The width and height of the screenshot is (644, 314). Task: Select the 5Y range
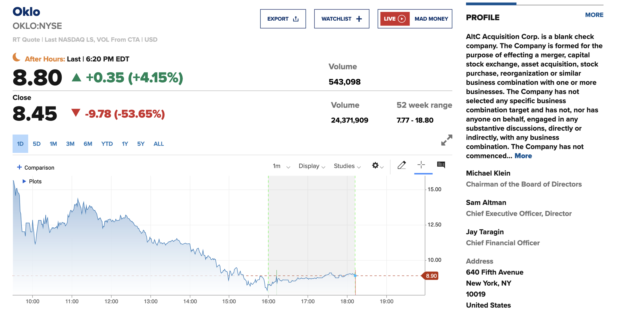141,144
